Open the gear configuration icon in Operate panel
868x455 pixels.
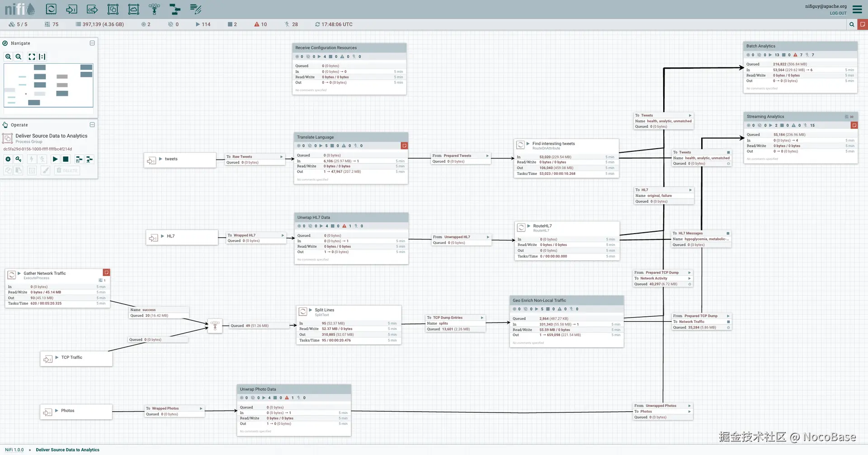tap(8, 159)
